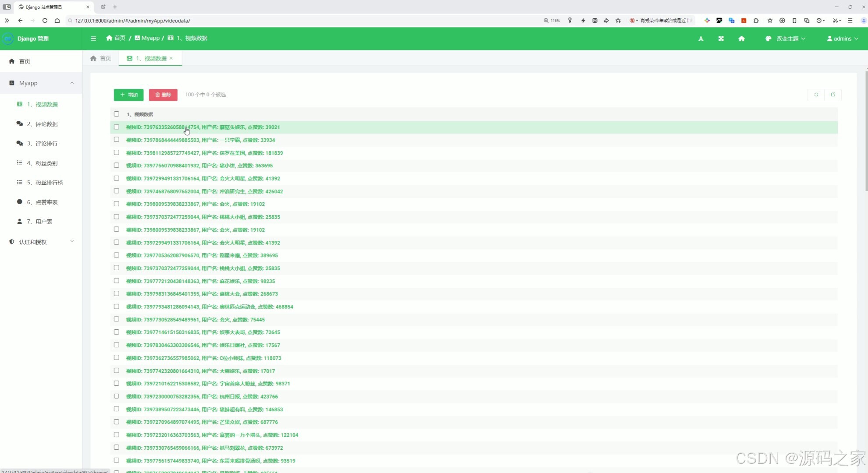Close the 1、视频数据 tab
Screen dimensions: 868x473
[x=171, y=58]
